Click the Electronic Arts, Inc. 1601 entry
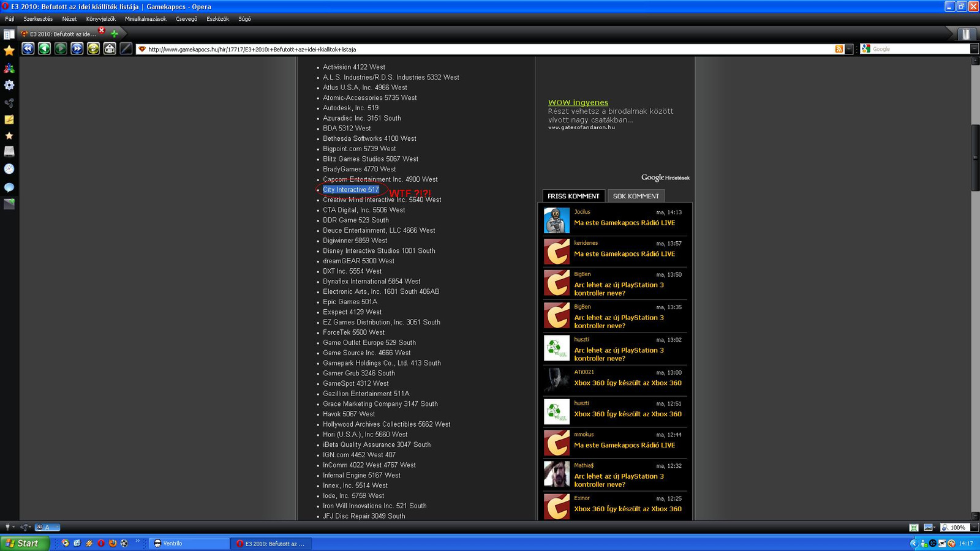Image resolution: width=980 pixels, height=551 pixels. pos(381,291)
